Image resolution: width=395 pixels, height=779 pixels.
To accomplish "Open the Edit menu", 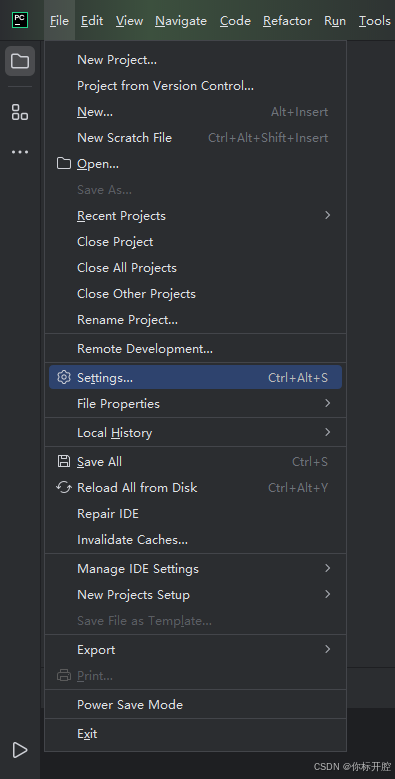I will 92,20.
